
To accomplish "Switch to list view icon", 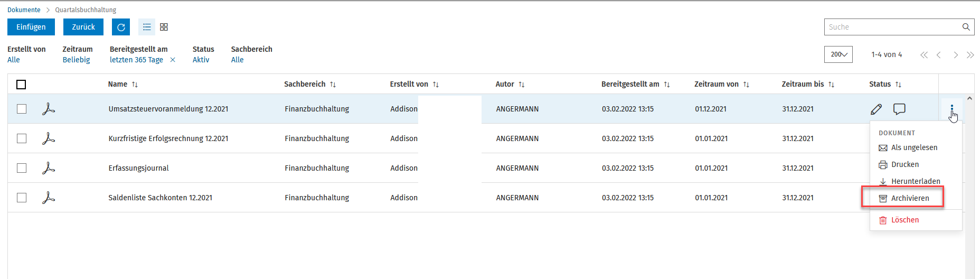I will coord(147,27).
